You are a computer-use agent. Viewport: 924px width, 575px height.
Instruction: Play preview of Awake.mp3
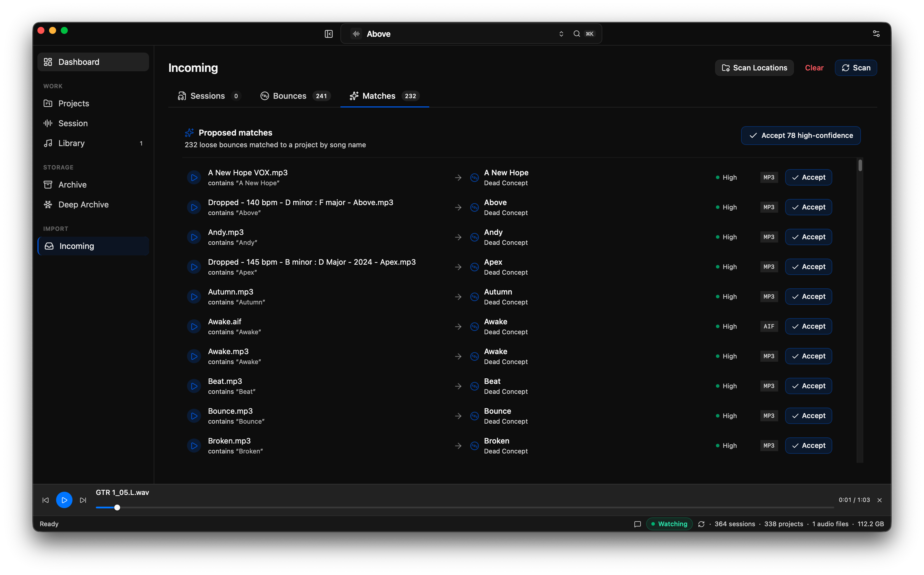click(x=194, y=356)
